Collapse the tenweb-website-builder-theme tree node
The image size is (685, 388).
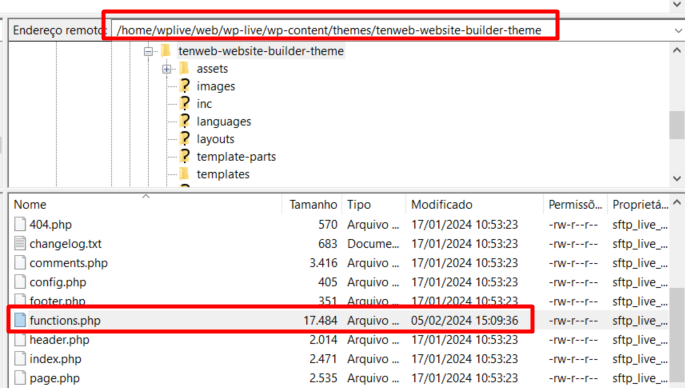(x=149, y=52)
